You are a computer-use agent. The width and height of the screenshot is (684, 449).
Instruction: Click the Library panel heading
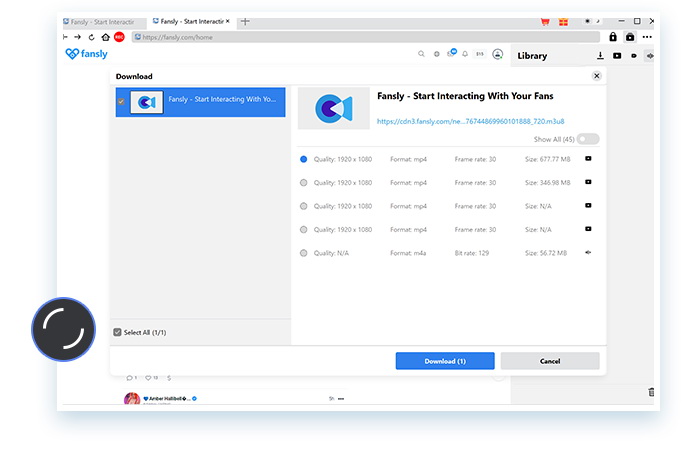532,56
